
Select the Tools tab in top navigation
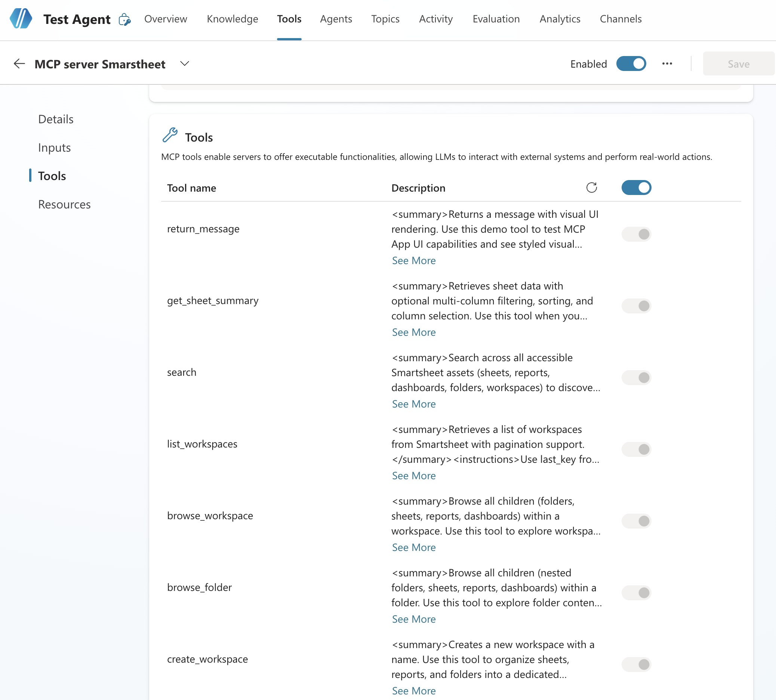(x=289, y=19)
